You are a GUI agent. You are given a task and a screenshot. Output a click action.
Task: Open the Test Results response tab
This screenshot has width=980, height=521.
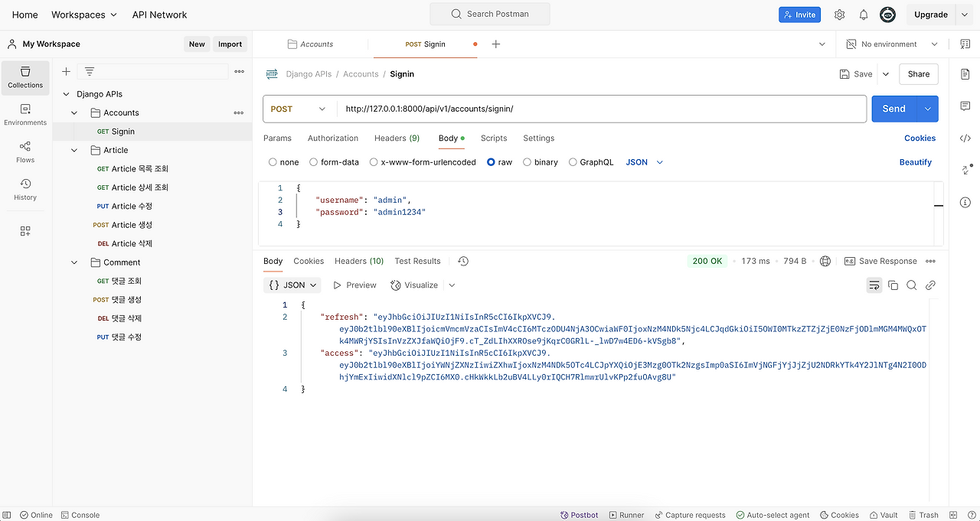[x=417, y=261]
